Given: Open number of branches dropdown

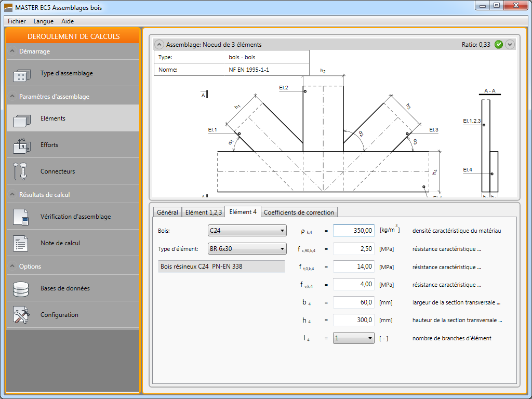Looking at the screenshot, I should [x=353, y=338].
